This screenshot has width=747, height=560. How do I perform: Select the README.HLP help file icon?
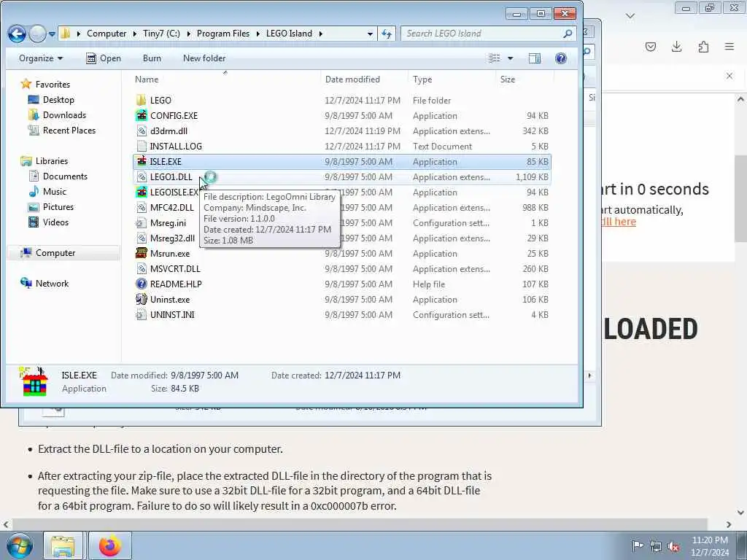point(141,284)
